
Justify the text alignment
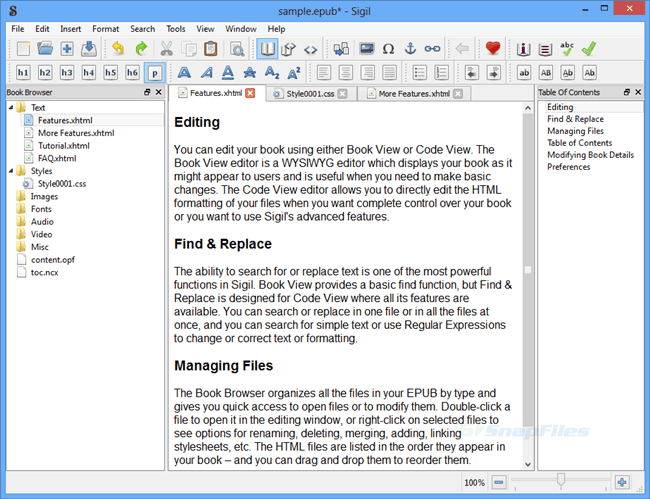[x=389, y=73]
